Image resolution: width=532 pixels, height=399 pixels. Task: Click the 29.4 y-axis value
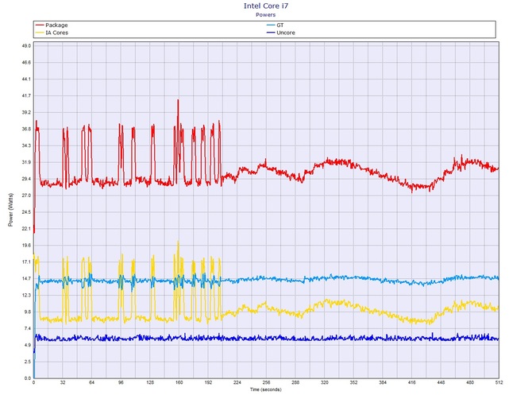coord(27,179)
